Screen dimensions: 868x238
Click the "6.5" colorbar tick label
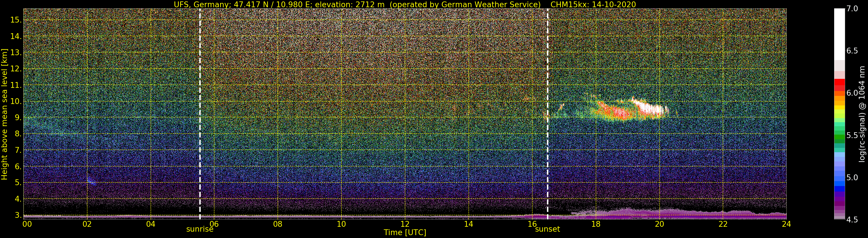[852, 51]
